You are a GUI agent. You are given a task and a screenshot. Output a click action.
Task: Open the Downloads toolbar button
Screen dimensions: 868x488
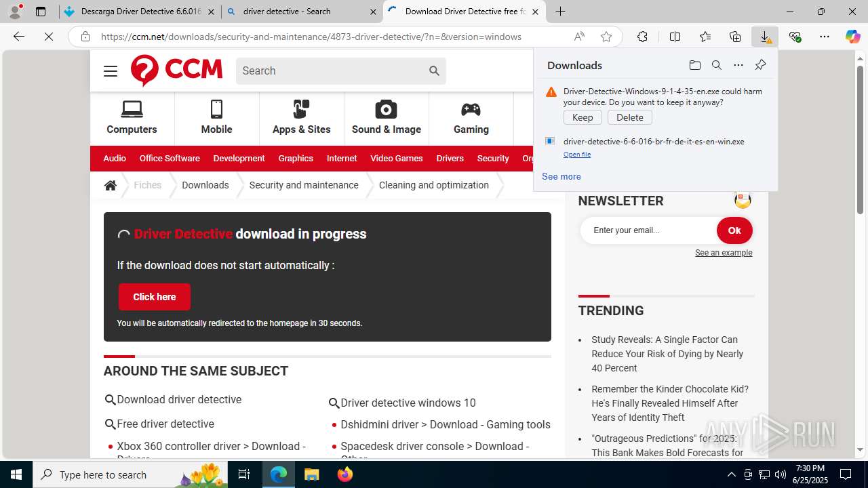[x=765, y=37]
